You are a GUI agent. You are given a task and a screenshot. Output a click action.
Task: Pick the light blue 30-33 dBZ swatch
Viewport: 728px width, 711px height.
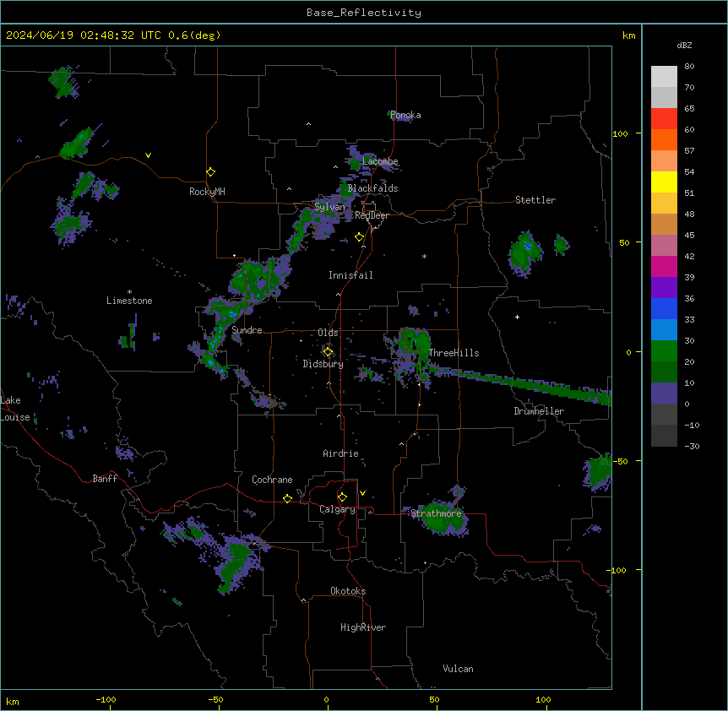[x=664, y=330]
